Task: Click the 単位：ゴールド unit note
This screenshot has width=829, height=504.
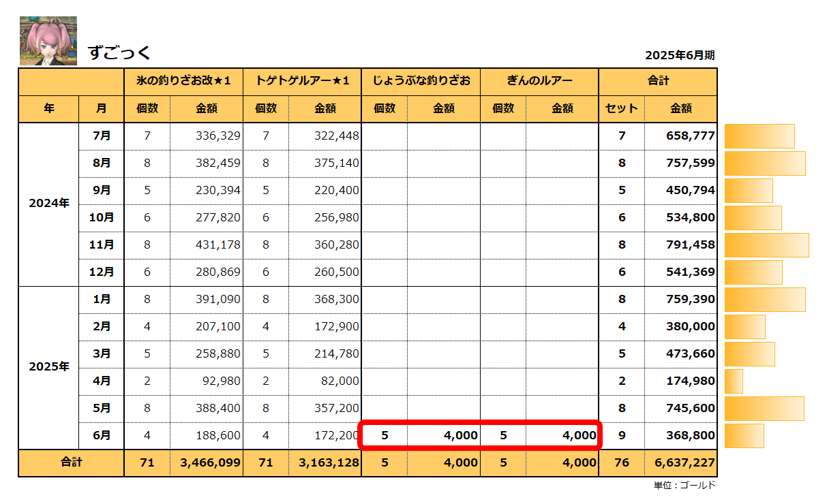Action: point(684,485)
